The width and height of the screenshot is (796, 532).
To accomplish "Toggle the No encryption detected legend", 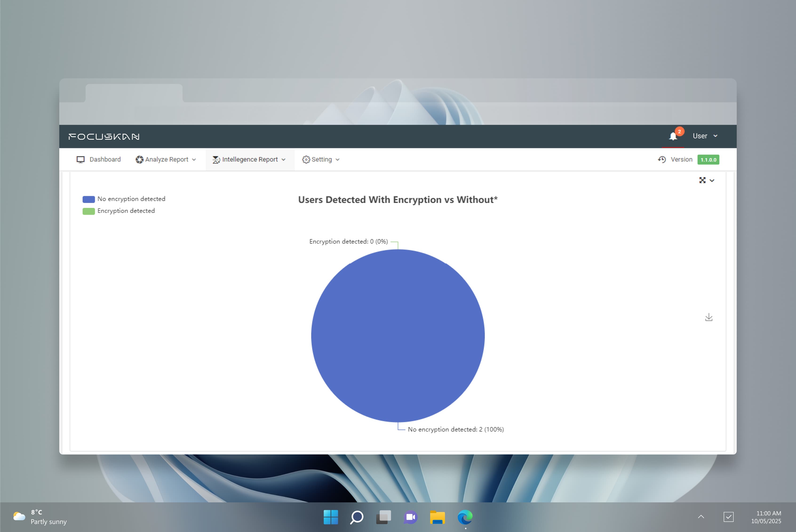I will point(124,199).
